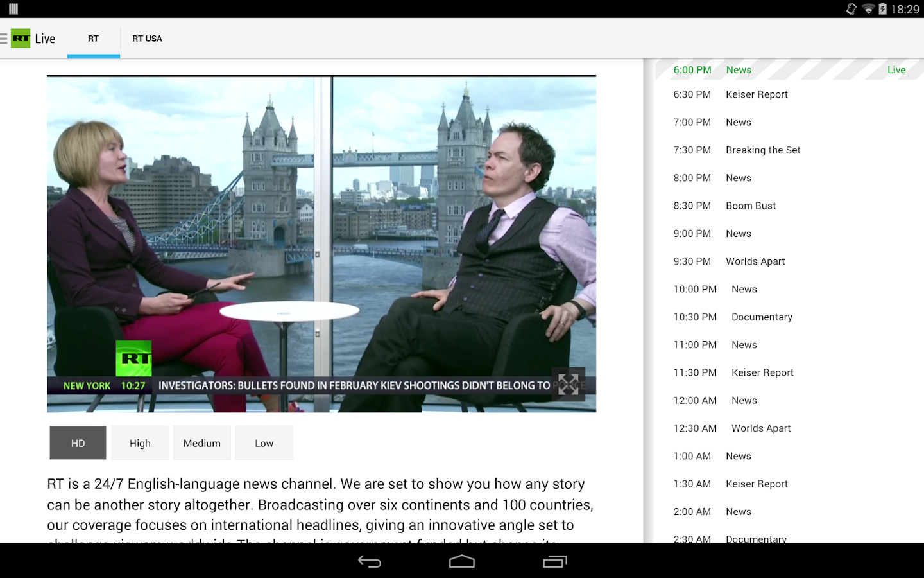This screenshot has height=578, width=924.
Task: Tap the live video player
Action: pyautogui.click(x=321, y=244)
